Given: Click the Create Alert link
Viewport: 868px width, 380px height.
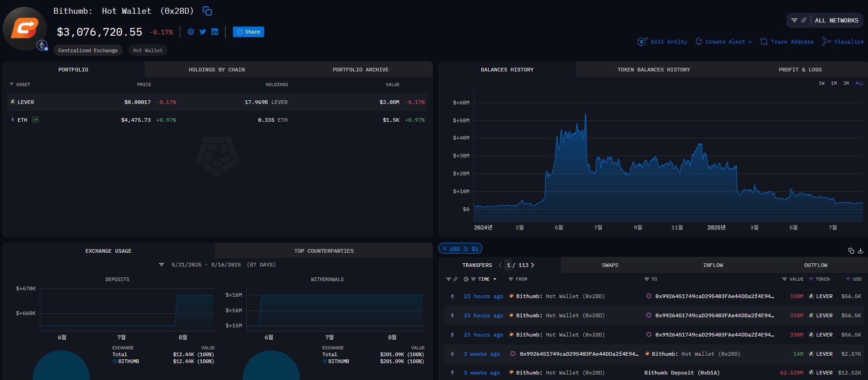Looking at the screenshot, I should coord(723,42).
